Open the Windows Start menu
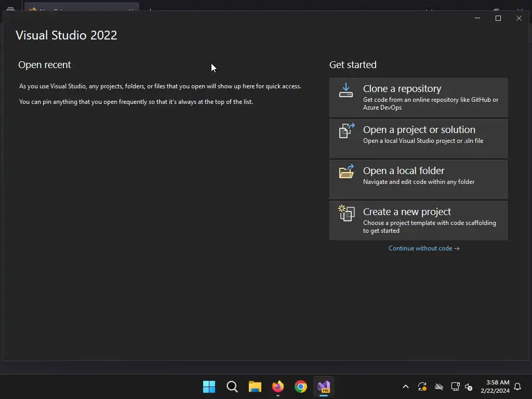This screenshot has height=399, width=532. tap(209, 387)
